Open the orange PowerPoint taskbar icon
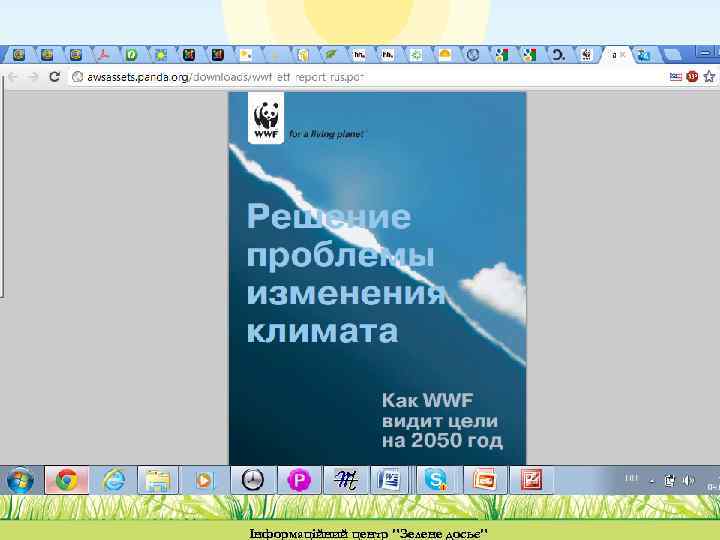Image resolution: width=720 pixels, height=540 pixels. point(484,480)
